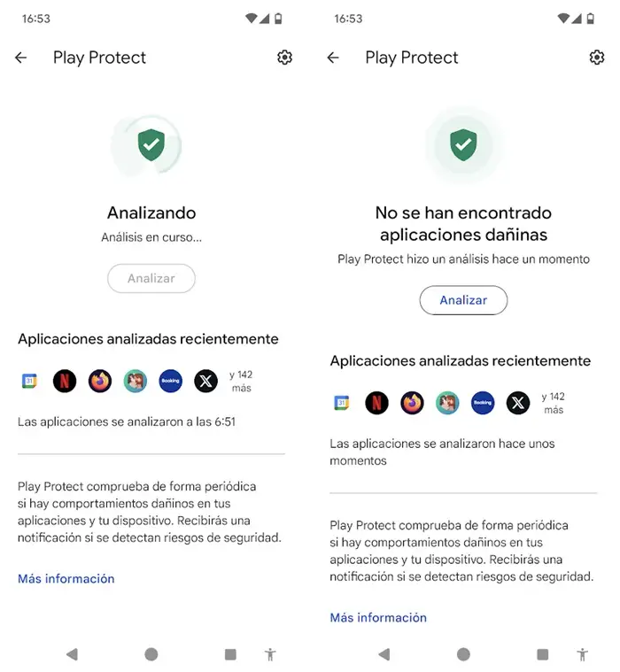
Task: Tap the Recents square on right navigation bar
Action: click(543, 654)
